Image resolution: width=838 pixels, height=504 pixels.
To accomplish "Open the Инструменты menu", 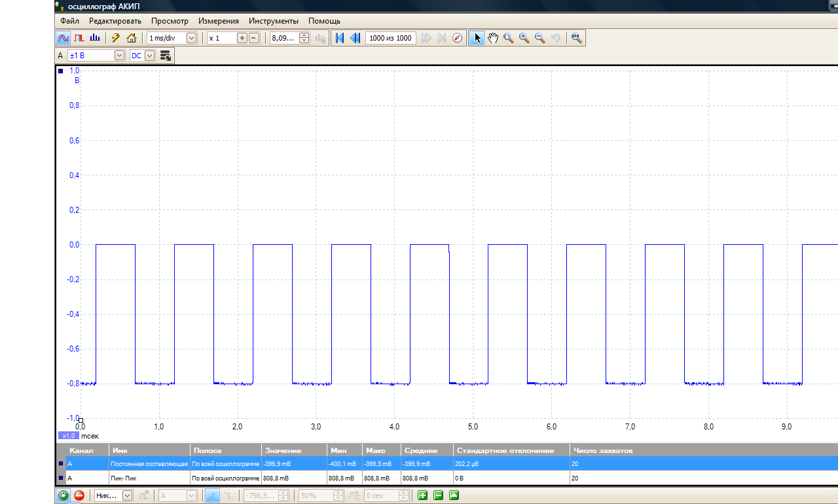I will tap(273, 21).
